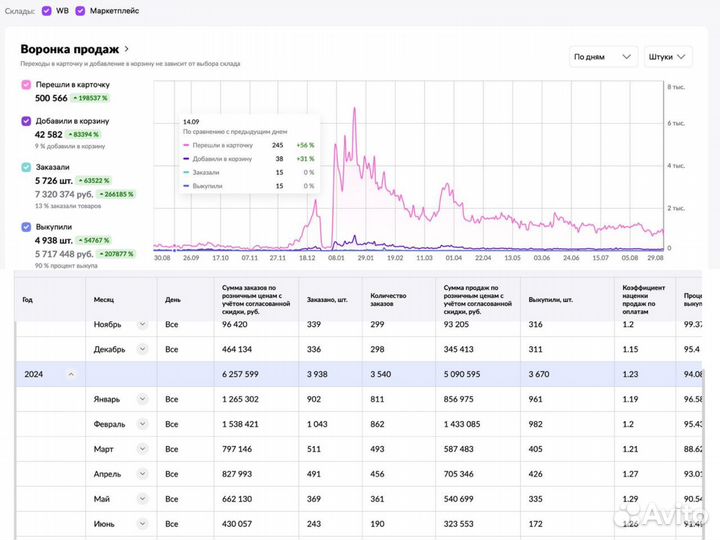The height and width of the screenshot is (540, 720).
Task: Click the Месяц column header
Action: click(104, 299)
